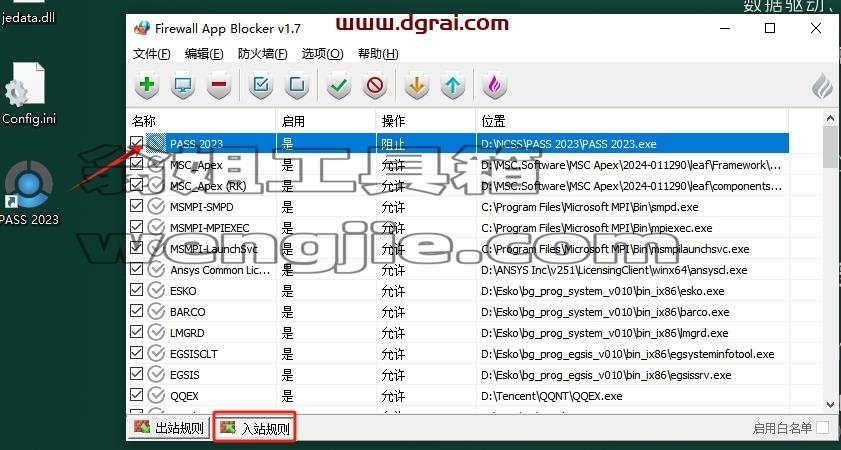The image size is (841, 450).
Task: Click the green checkmark Allow icon
Action: pyautogui.click(x=339, y=85)
